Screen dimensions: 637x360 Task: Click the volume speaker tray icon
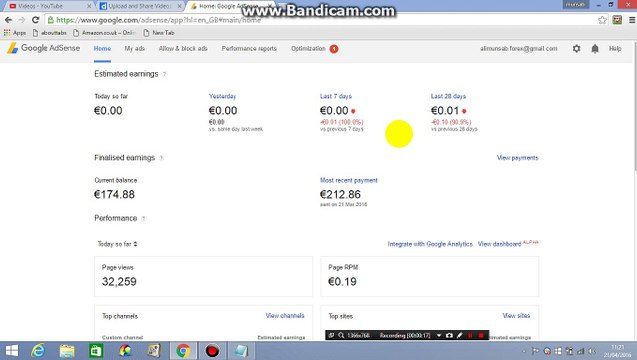pyautogui.click(x=592, y=351)
